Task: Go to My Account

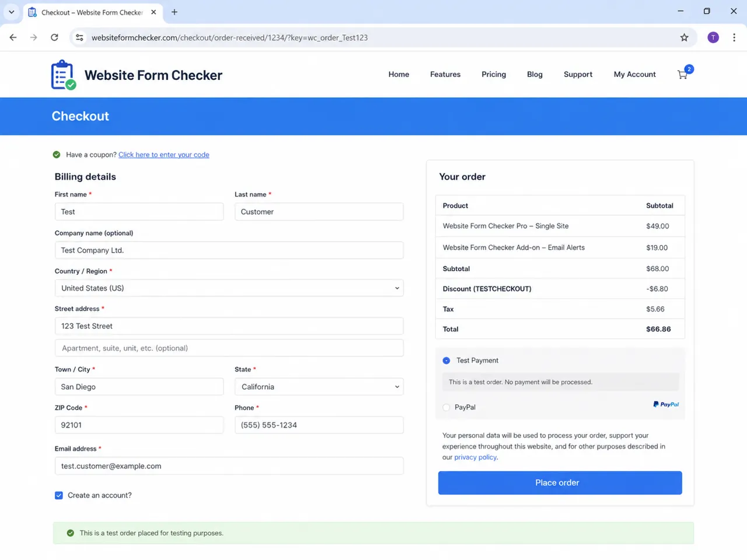Action: (634, 74)
